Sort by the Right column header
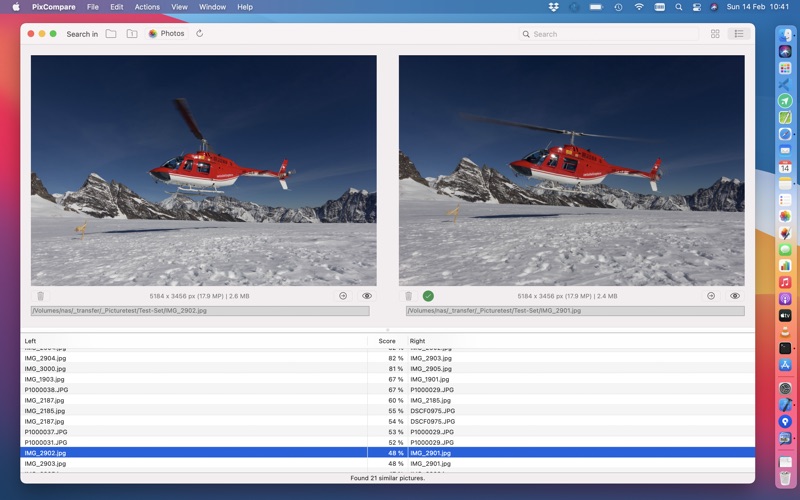Viewport: 800px width, 500px height. (x=581, y=341)
